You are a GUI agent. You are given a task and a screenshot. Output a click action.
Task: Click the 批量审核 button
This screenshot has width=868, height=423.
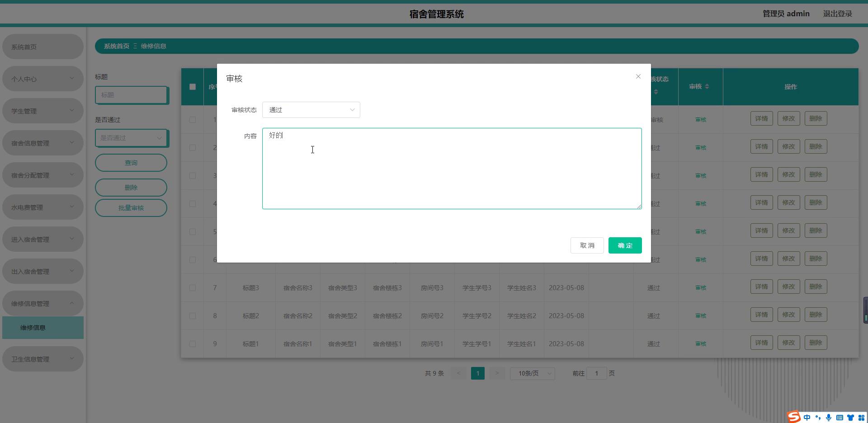131,208
